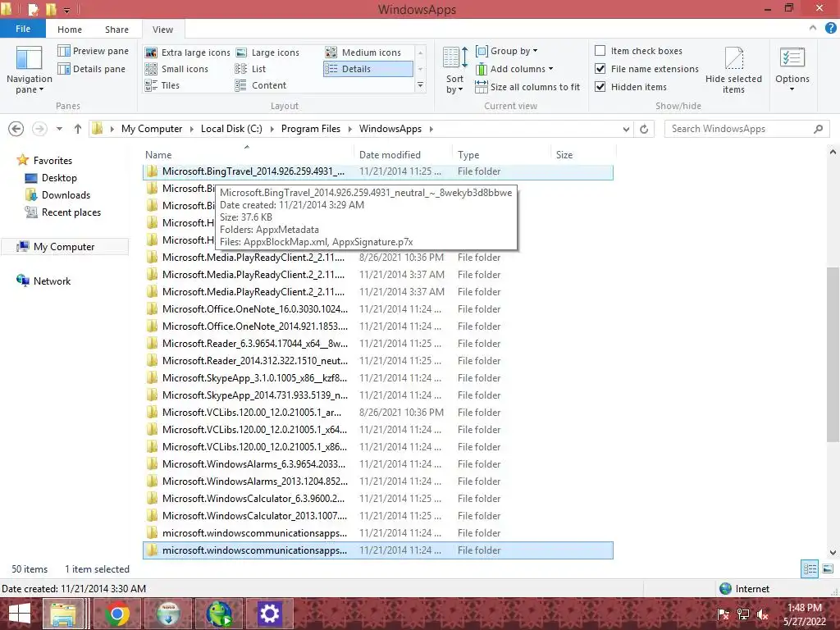Select Microsoft.Reader_6.3.9654.17044_x64 folder

[377, 344]
